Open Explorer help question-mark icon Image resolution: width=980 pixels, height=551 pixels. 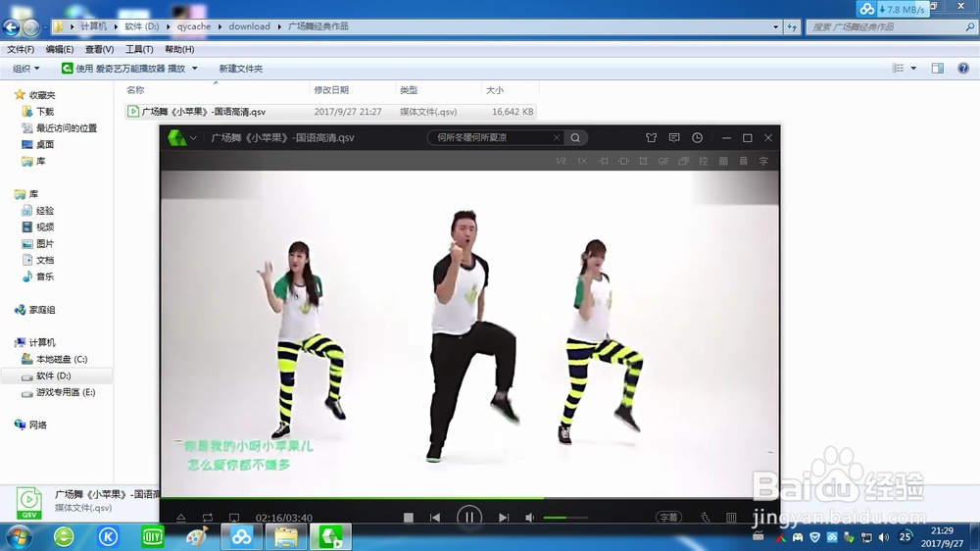pos(963,69)
